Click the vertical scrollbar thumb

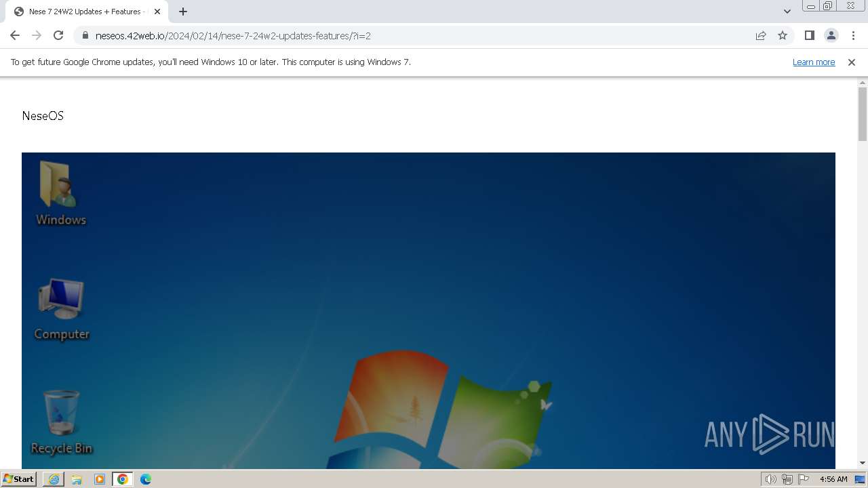(x=863, y=114)
